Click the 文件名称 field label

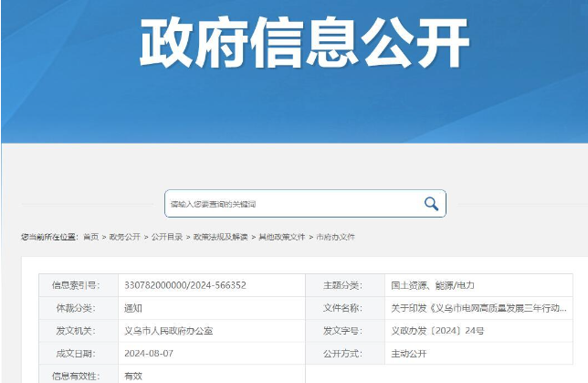342,308
